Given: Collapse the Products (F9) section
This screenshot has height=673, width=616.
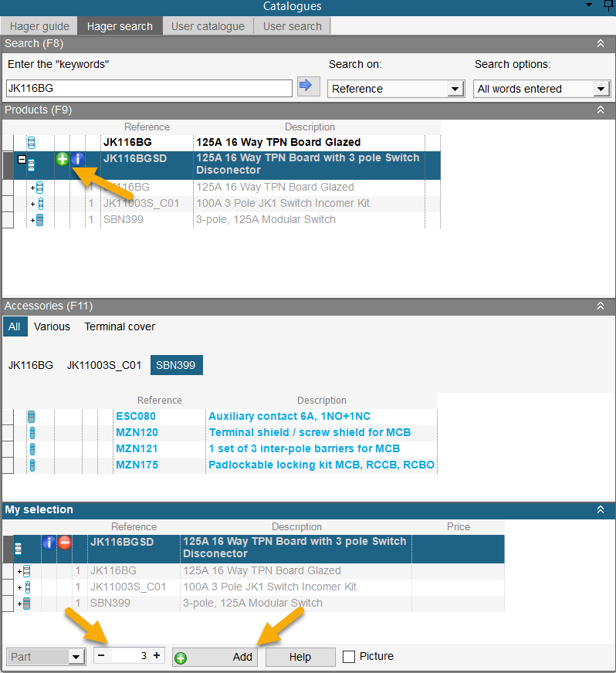Looking at the screenshot, I should (x=601, y=110).
